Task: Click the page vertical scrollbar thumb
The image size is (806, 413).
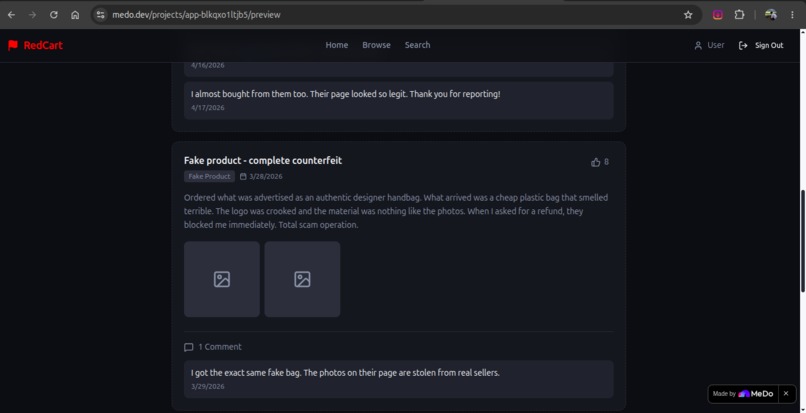Action: (x=802, y=241)
